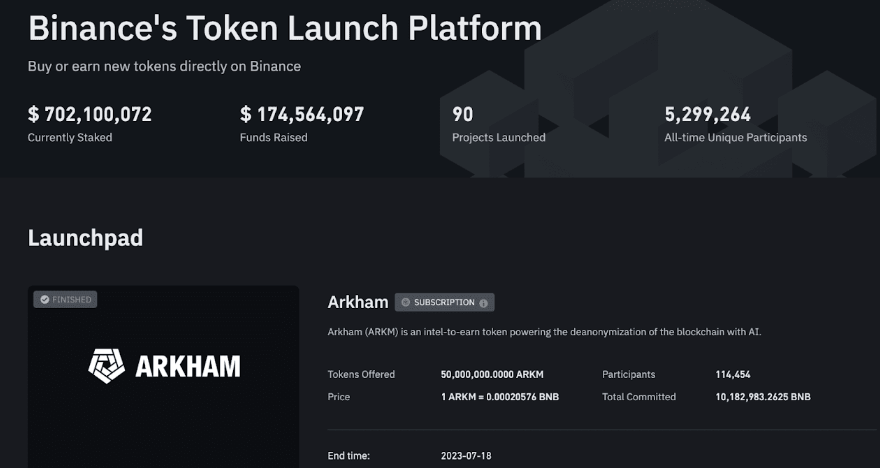
Task: Click the Tokens Offered label
Action: click(361, 374)
